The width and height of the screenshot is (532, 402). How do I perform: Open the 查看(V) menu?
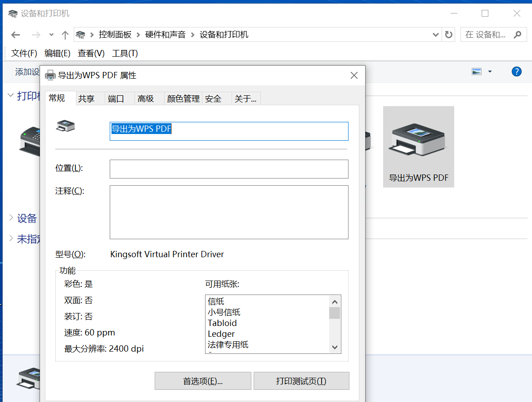90,53
